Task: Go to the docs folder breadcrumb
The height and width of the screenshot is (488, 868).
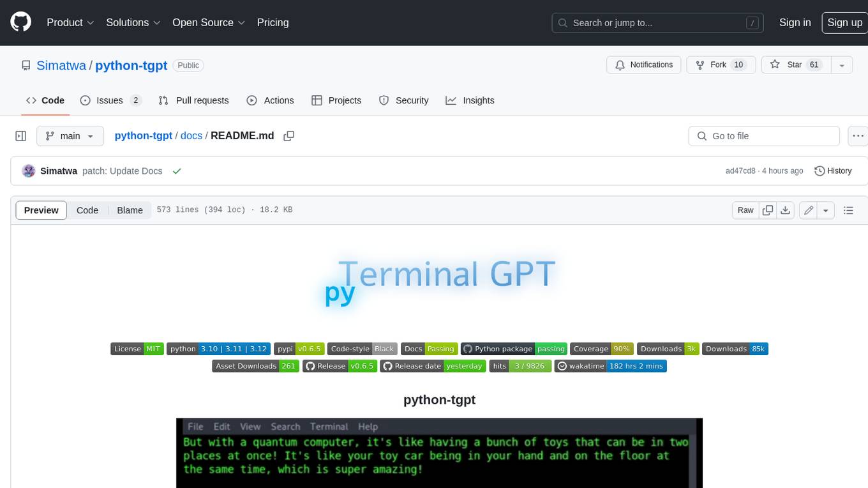Action: (191, 135)
